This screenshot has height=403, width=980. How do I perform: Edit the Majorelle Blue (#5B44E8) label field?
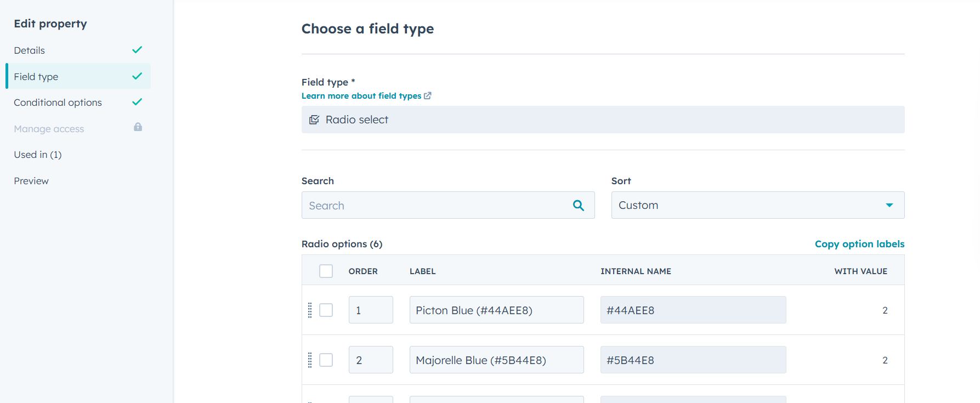click(497, 360)
